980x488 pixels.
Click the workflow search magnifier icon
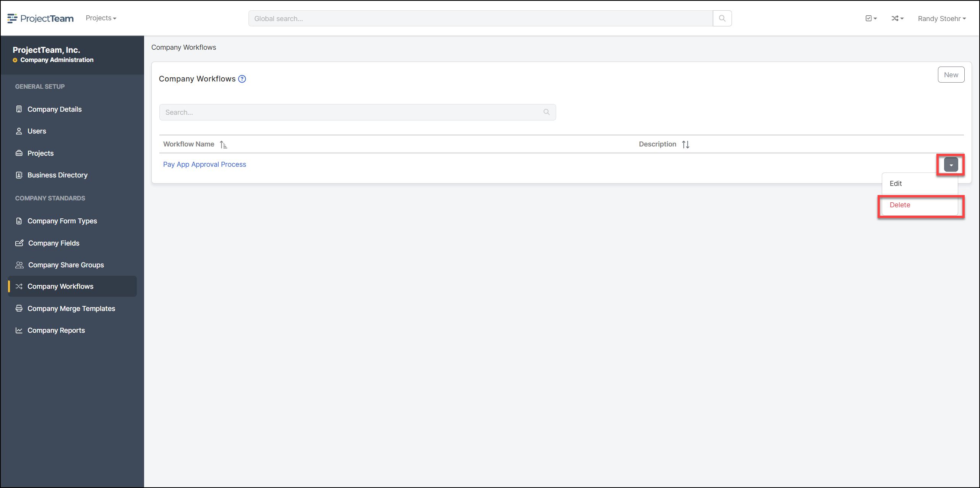click(547, 112)
